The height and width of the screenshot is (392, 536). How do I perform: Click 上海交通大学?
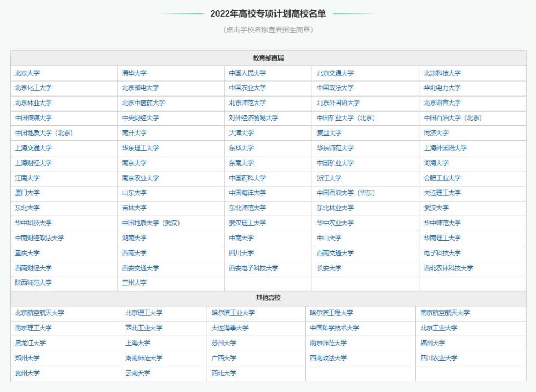click(x=33, y=148)
